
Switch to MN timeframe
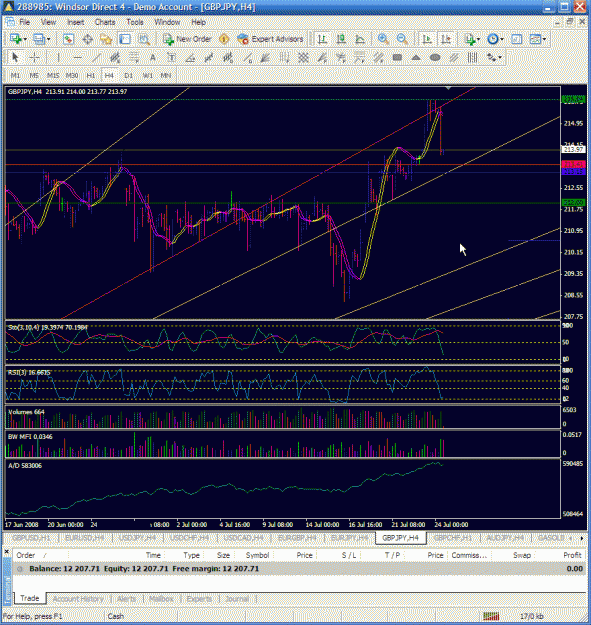coord(166,75)
